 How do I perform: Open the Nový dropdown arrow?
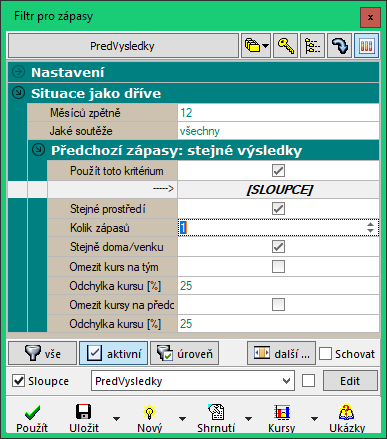click(182, 419)
